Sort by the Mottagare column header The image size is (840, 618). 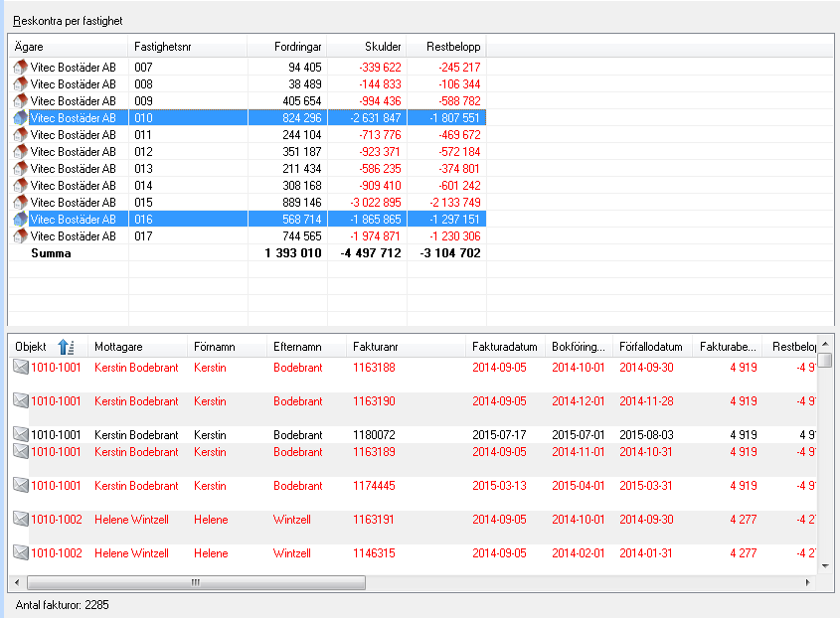coord(137,347)
